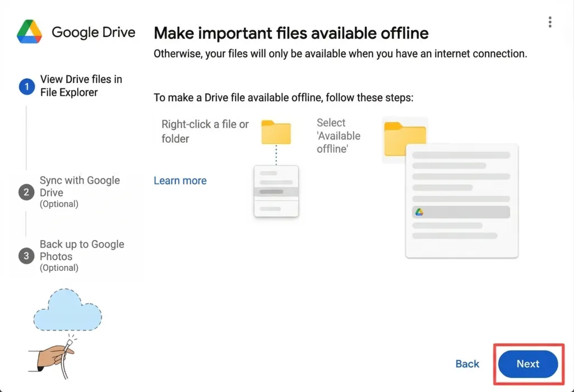574x392 pixels.
Task: Click the "Make important files available offline" heading
Action: [291, 33]
